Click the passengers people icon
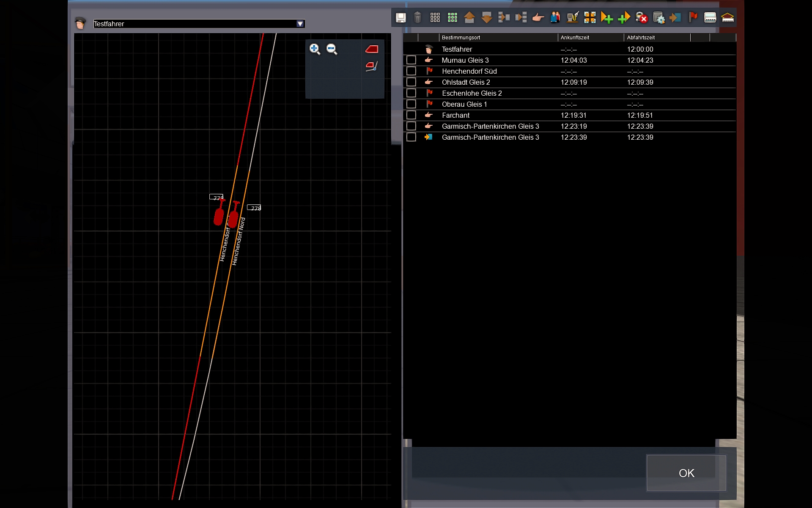 [x=555, y=18]
